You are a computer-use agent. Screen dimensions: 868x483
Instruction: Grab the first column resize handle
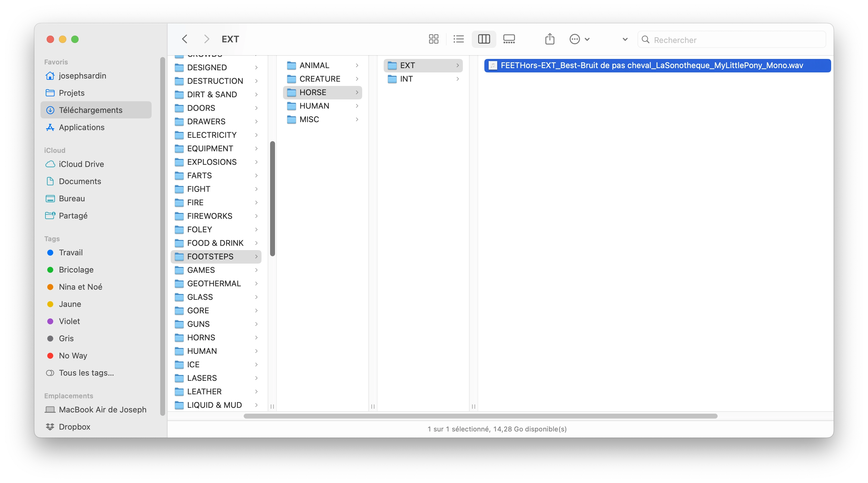coord(272,407)
